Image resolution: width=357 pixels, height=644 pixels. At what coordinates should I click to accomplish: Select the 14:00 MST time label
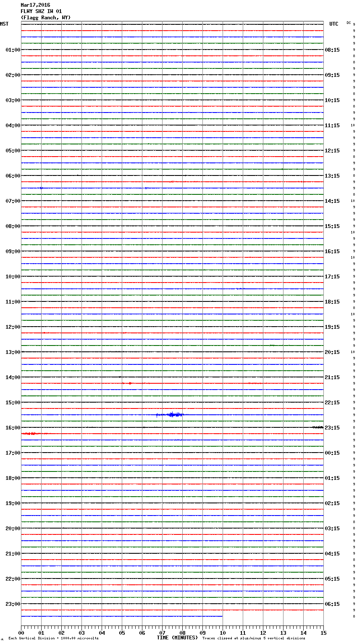(13, 377)
